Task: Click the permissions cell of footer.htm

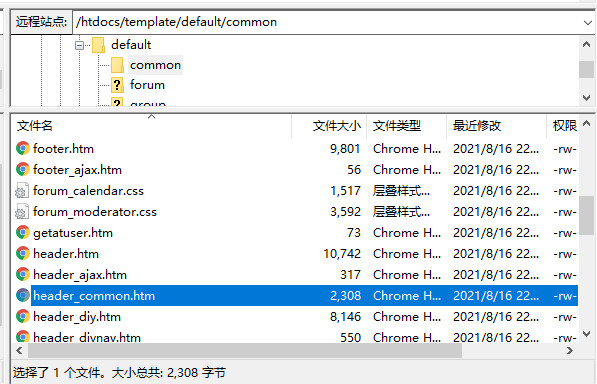Action: [x=565, y=149]
